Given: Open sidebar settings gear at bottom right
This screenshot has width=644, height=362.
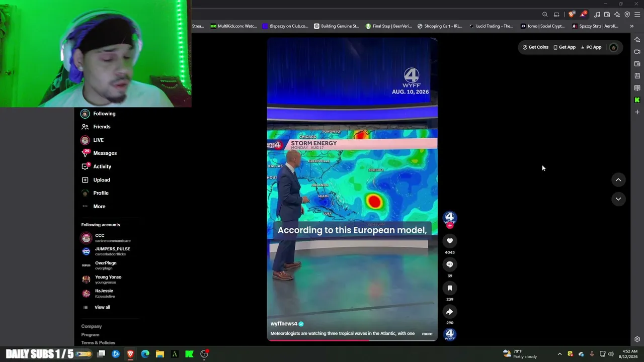Looking at the screenshot, I should point(637,339).
